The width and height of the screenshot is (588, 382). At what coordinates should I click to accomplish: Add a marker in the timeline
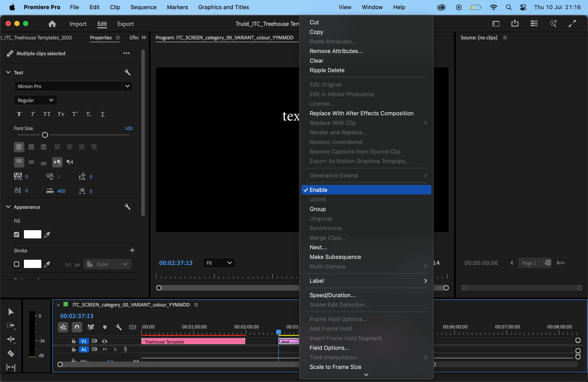tap(105, 327)
